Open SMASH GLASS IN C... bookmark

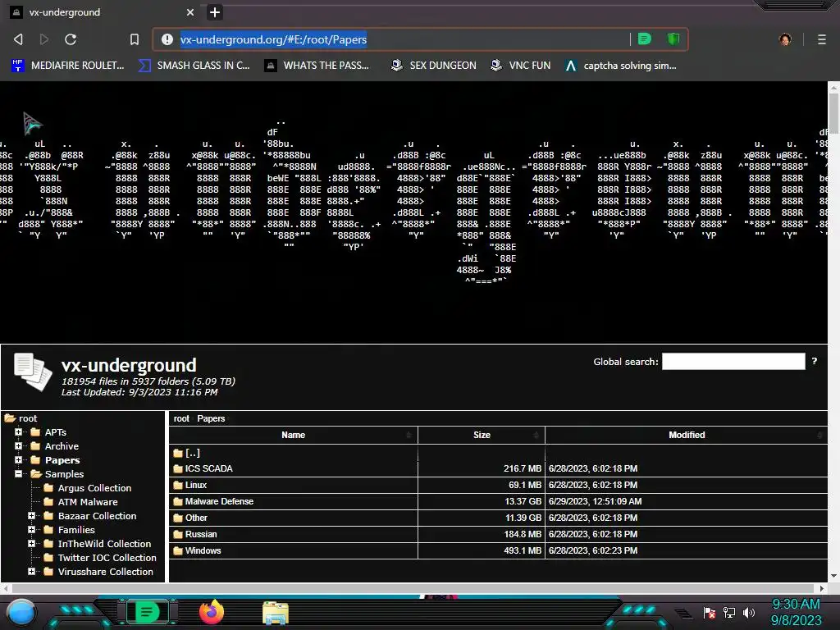194,66
